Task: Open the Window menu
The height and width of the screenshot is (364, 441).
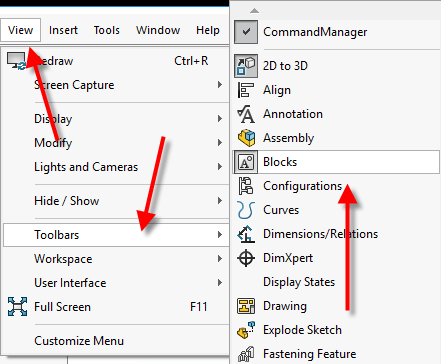Action: click(x=158, y=30)
